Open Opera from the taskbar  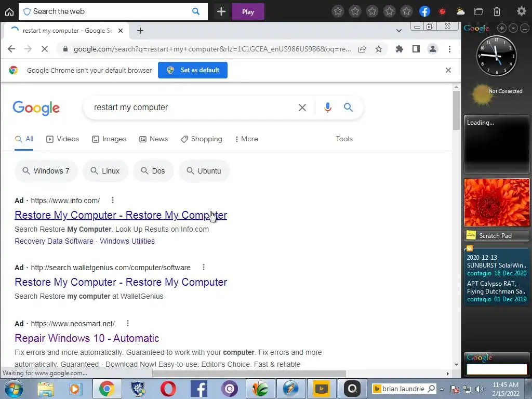click(x=168, y=389)
